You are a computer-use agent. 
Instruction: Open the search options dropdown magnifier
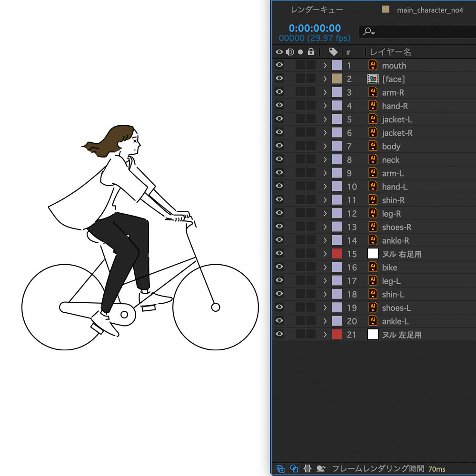point(369,32)
